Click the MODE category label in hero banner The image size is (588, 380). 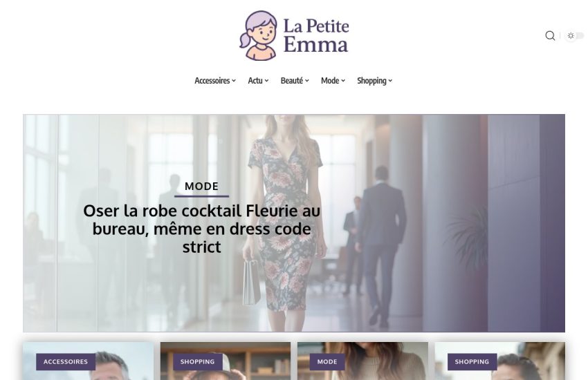pos(201,186)
